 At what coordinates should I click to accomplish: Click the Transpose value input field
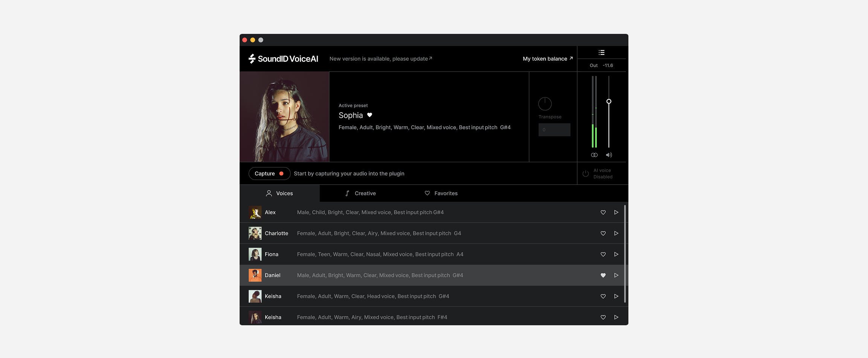click(554, 130)
